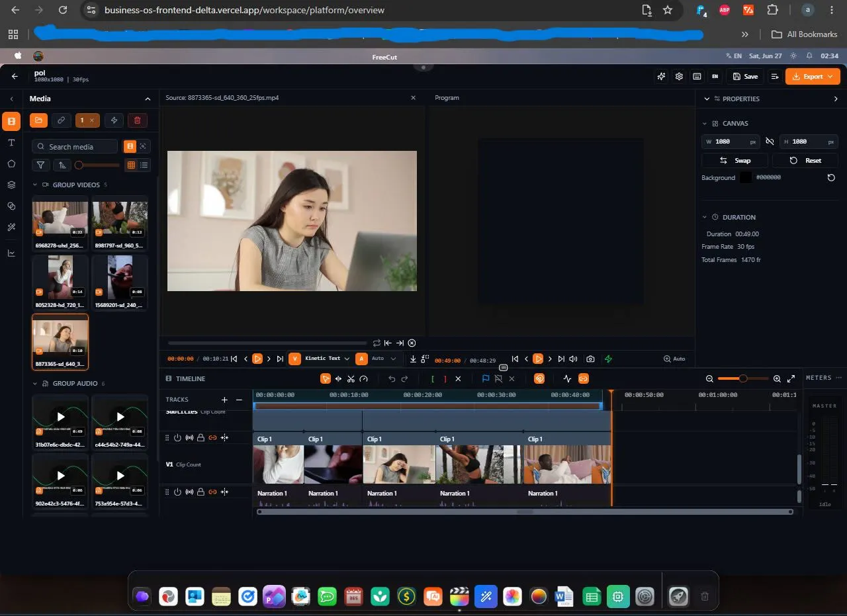Viewport: 847px width, 616px height.
Task: Click the sort order icon in Media
Action: pos(62,165)
